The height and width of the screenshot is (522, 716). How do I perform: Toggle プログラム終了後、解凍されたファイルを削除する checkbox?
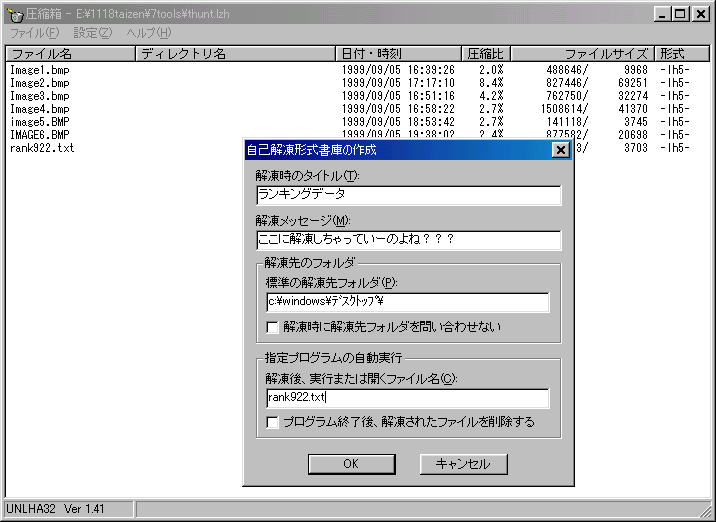[x=273, y=422]
